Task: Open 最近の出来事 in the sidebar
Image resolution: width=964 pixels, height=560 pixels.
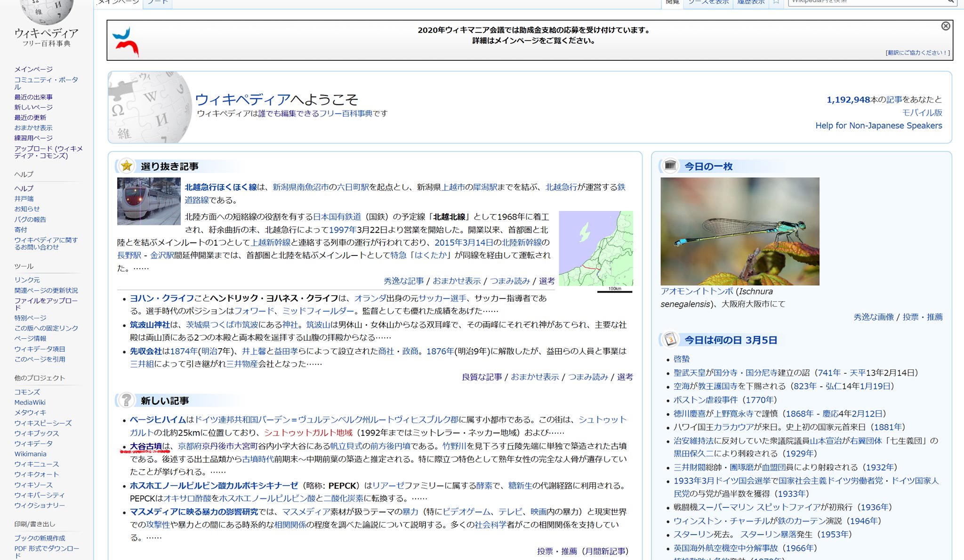Action: 33,97
